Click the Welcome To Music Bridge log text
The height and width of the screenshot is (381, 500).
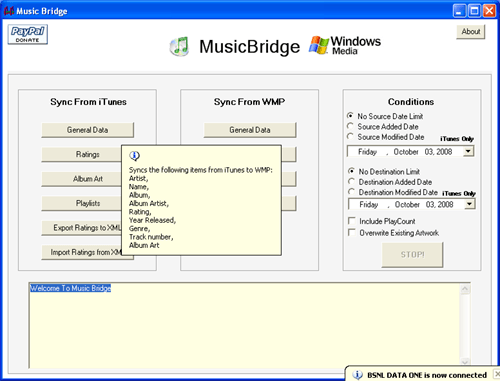70,288
